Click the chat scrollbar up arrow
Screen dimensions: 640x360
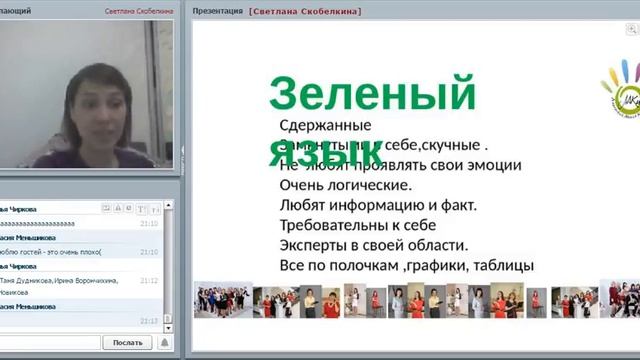168,205
